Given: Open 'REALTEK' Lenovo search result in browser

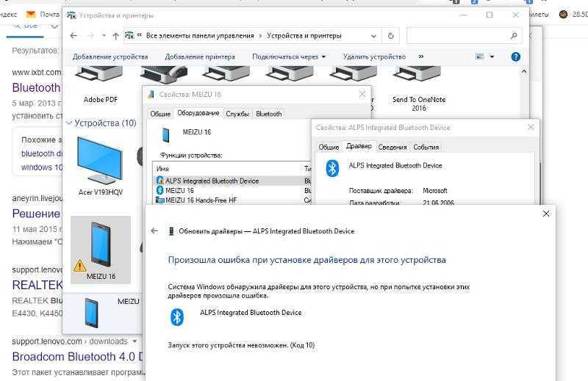Looking at the screenshot, I should (x=37, y=285).
